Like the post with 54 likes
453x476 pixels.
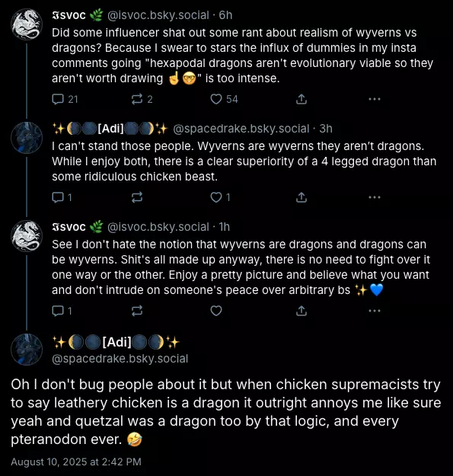[x=225, y=99]
